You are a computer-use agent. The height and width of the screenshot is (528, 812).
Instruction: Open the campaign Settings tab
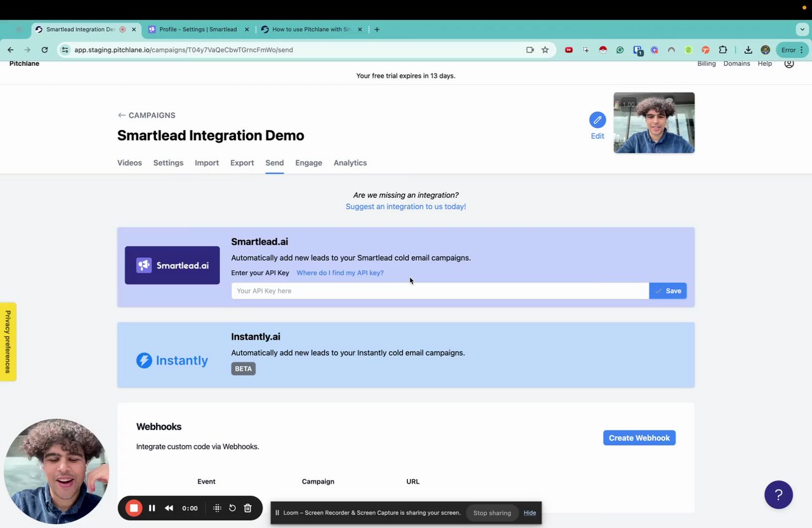click(168, 163)
